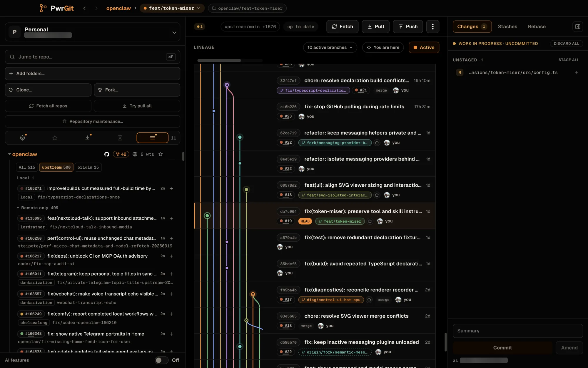Collapse the openclaw repository tree
588x368 pixels.
(9, 154)
